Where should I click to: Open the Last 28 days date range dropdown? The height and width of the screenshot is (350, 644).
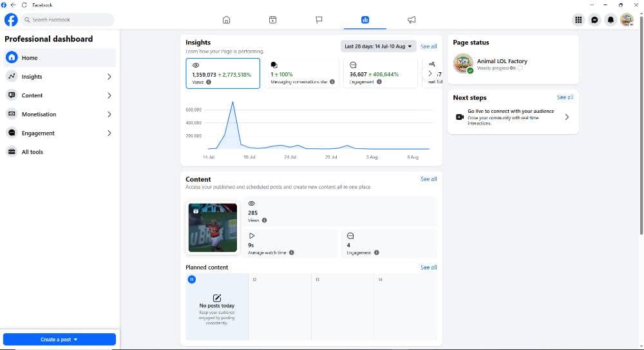tap(378, 46)
